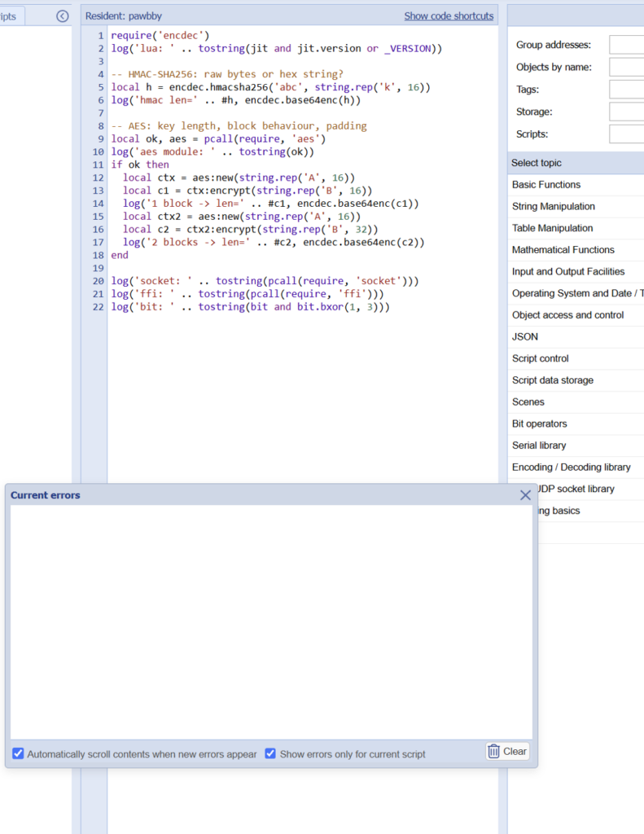The width and height of the screenshot is (644, 834).
Task: Open Input and Output Facilities topic
Action: coord(576,272)
